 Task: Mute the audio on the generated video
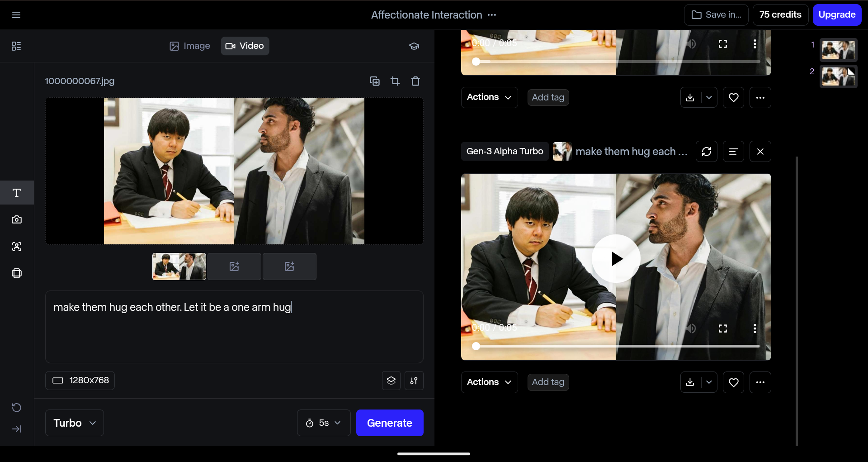point(691,328)
